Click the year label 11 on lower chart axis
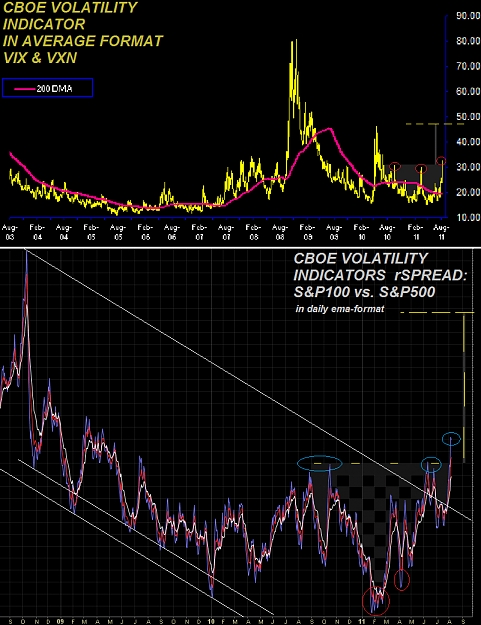 (362, 621)
